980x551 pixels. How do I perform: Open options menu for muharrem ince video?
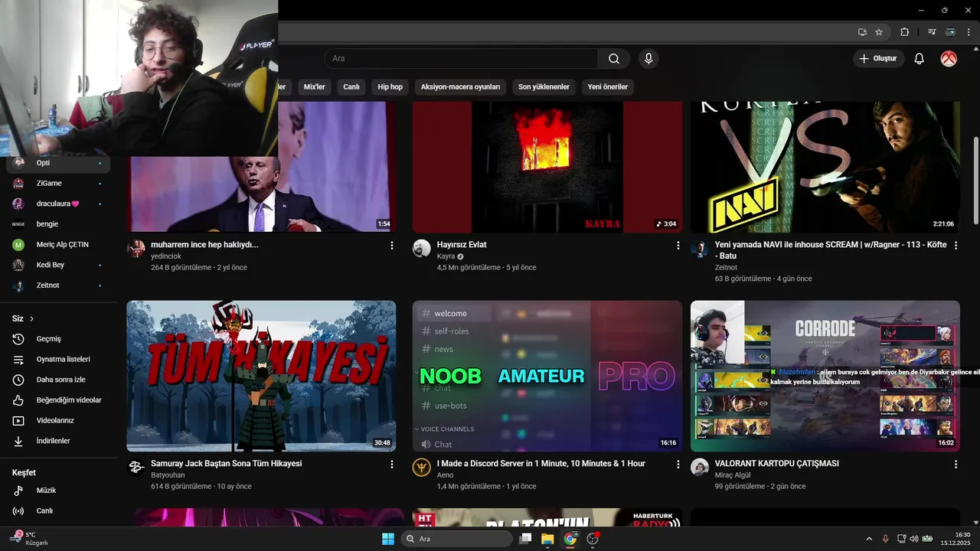[392, 246]
